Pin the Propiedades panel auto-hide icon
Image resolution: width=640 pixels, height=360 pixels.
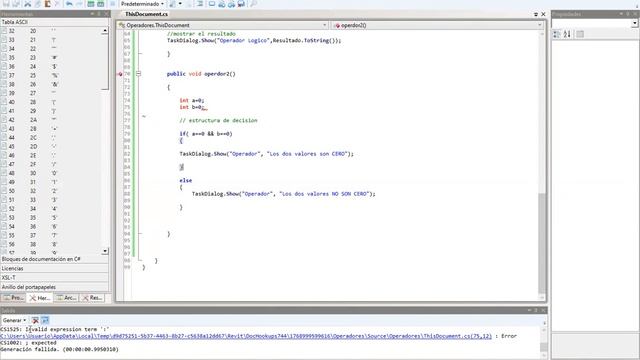[628, 14]
